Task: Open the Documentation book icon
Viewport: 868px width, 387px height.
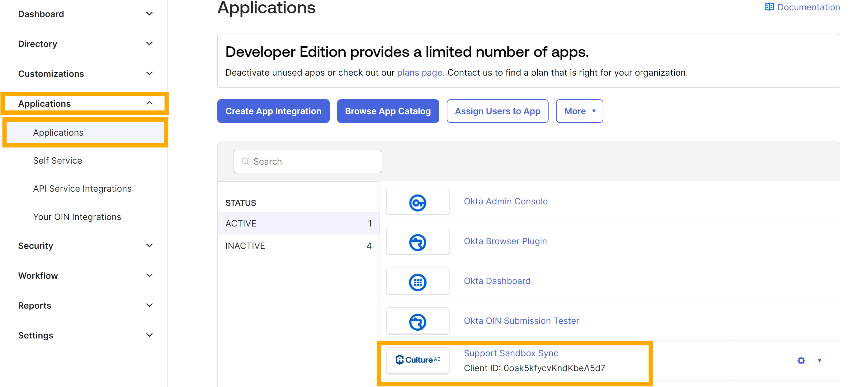Action: pos(769,7)
